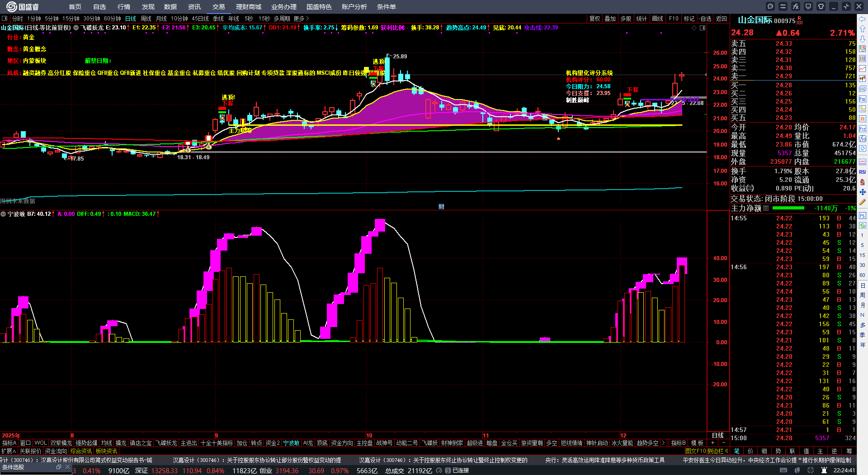The width and height of the screenshot is (868, 475).
Task: Click the list icon beside 主力净额
Action: pos(766,208)
